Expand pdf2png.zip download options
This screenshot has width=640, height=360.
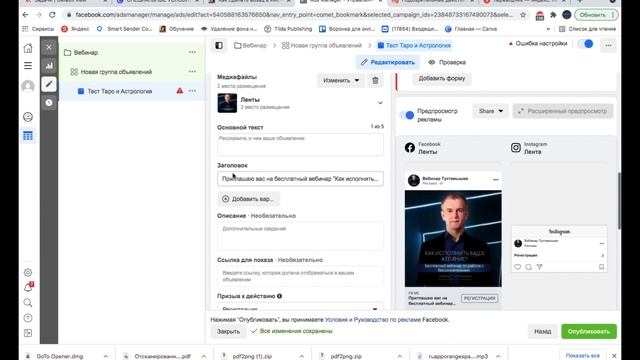pos(399,356)
